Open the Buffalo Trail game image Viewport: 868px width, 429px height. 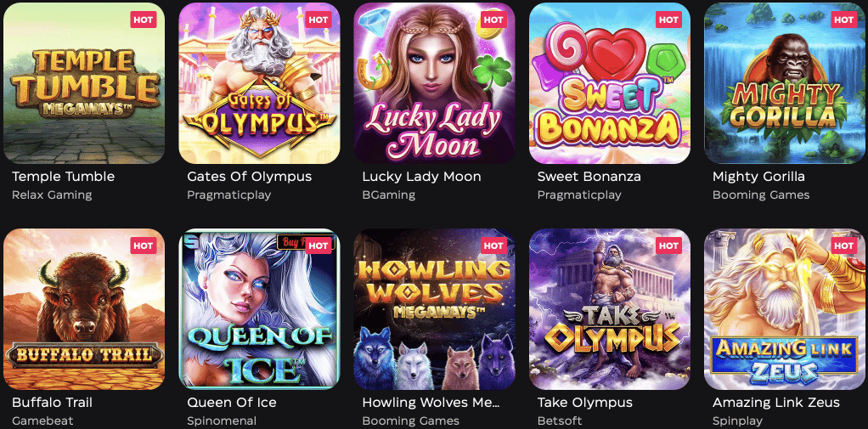click(83, 309)
